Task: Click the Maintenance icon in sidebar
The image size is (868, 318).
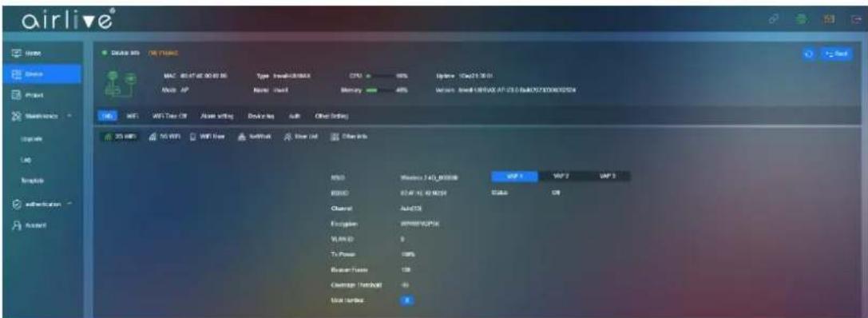Action: (16, 116)
